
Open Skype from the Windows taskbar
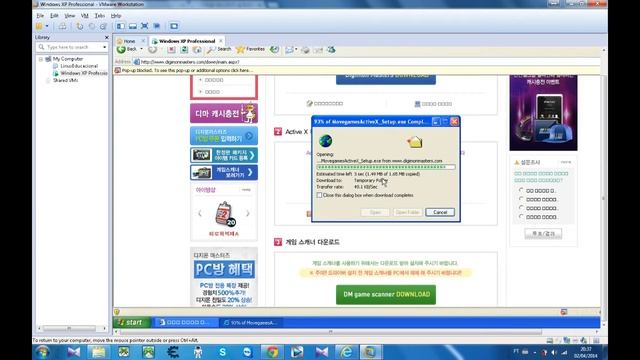tap(222, 352)
